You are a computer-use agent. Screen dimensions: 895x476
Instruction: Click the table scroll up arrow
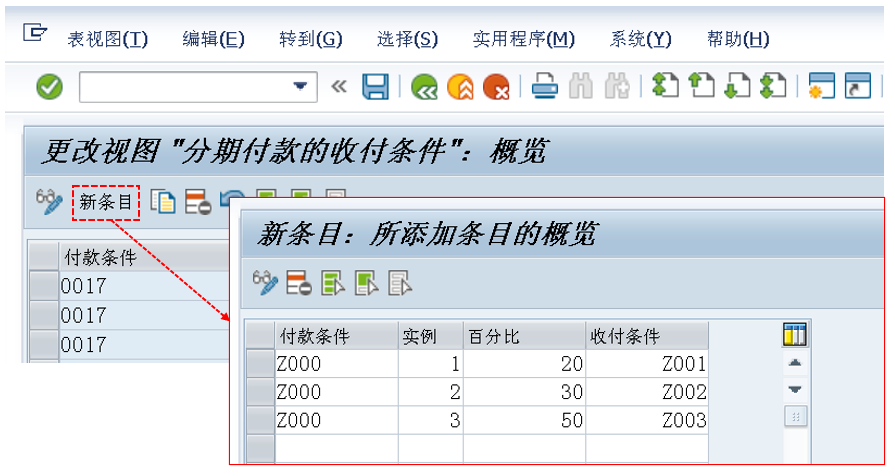coord(795,362)
